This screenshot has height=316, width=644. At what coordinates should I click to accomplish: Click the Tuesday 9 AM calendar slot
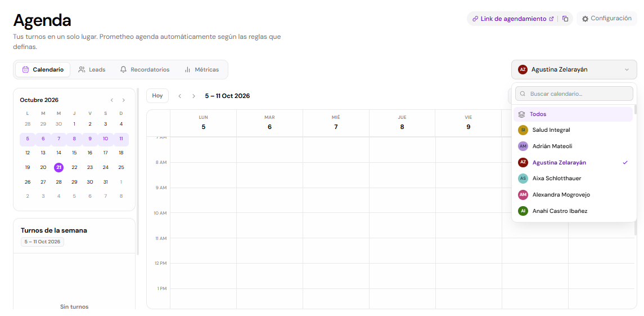click(x=269, y=200)
